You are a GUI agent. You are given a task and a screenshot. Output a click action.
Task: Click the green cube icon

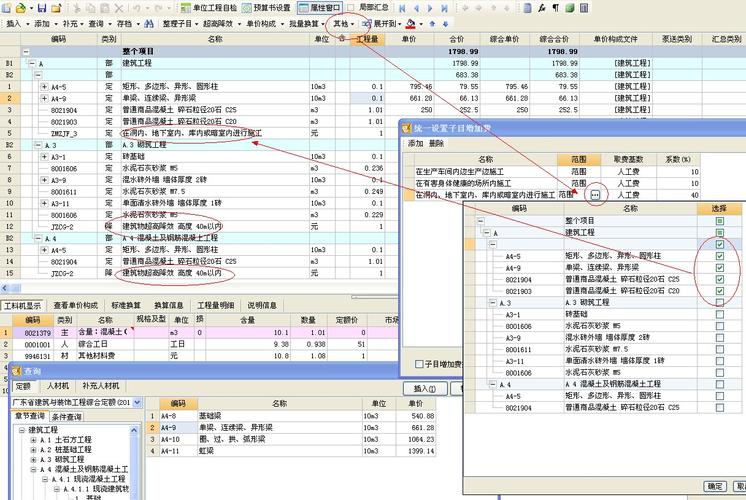coord(570,8)
